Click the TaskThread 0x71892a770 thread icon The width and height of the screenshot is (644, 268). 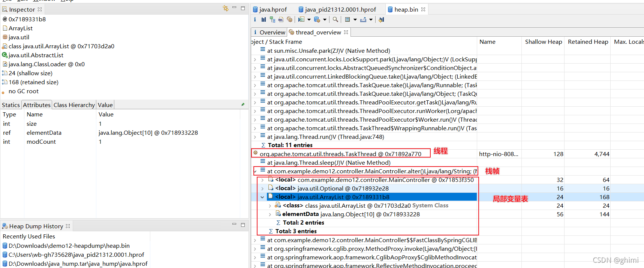tap(255, 153)
